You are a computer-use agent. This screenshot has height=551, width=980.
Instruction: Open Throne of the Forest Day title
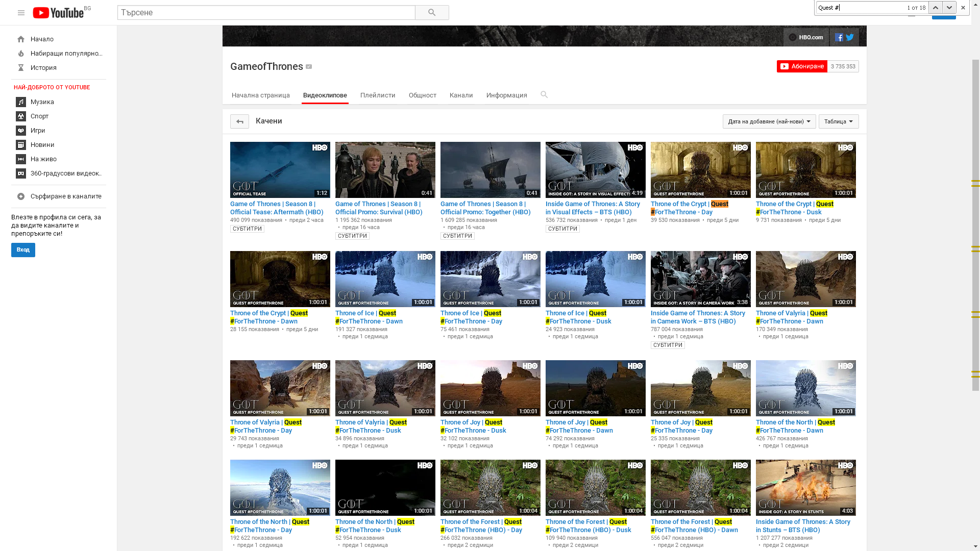coord(481,526)
